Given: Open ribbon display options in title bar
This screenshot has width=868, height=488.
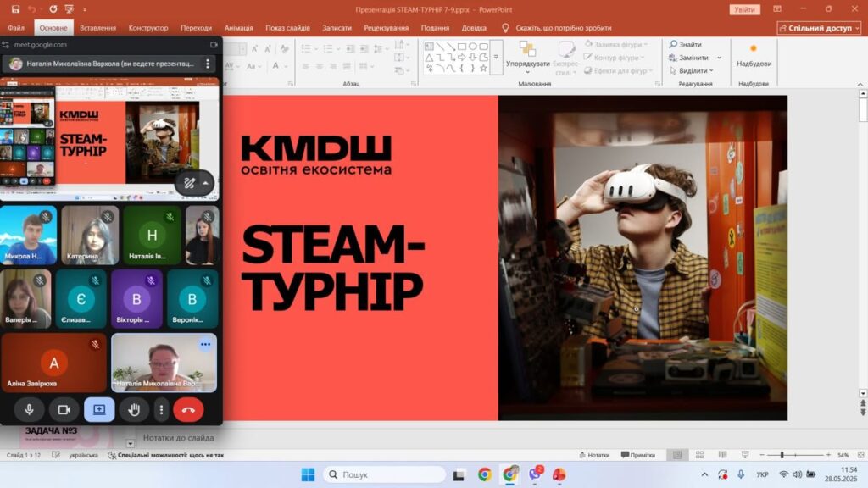Looking at the screenshot, I should point(777,9).
